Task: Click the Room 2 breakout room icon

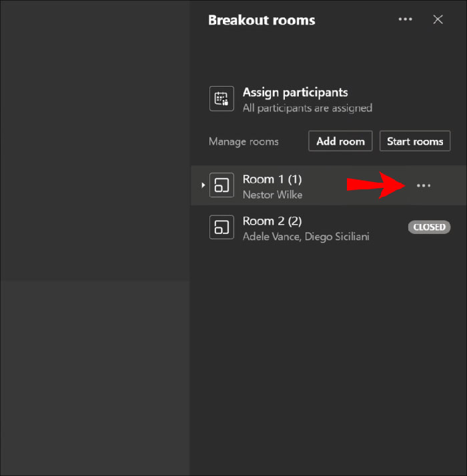Action: tap(221, 227)
